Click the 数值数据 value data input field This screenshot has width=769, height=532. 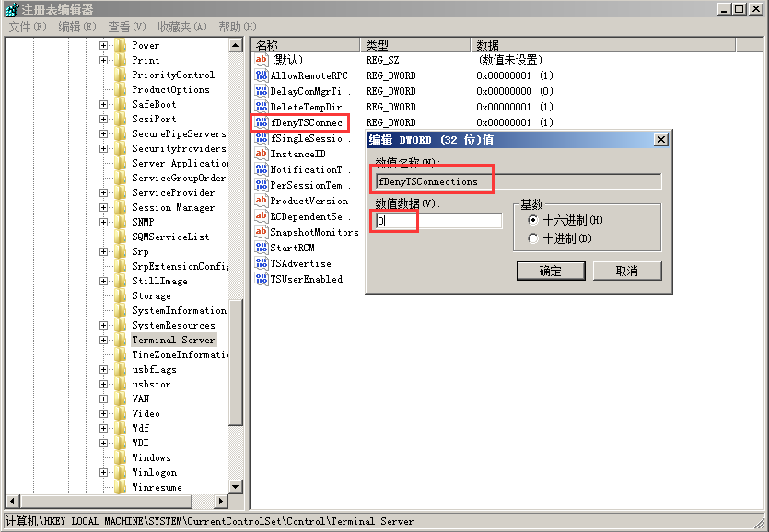tap(438, 221)
